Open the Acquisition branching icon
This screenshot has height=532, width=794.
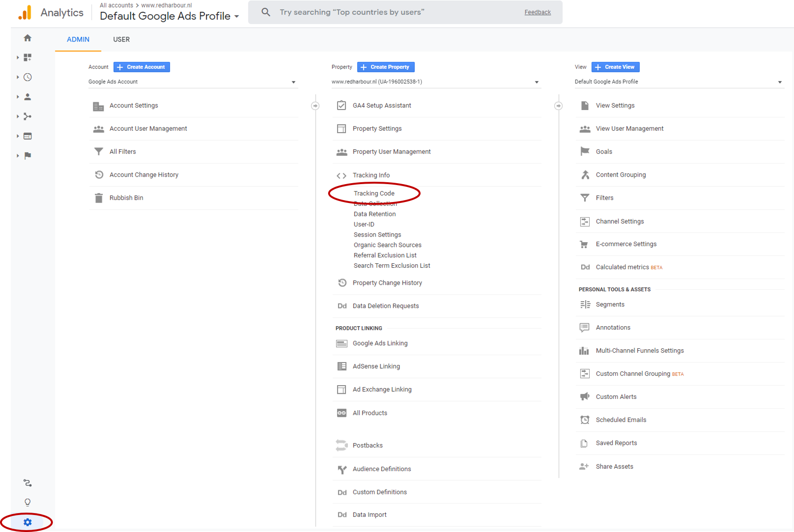(x=27, y=116)
